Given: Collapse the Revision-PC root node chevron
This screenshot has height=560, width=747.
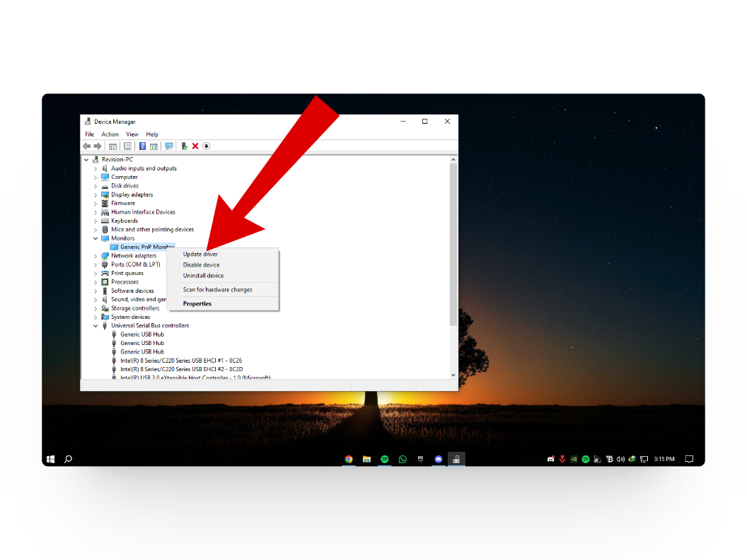Looking at the screenshot, I should coord(86,160).
